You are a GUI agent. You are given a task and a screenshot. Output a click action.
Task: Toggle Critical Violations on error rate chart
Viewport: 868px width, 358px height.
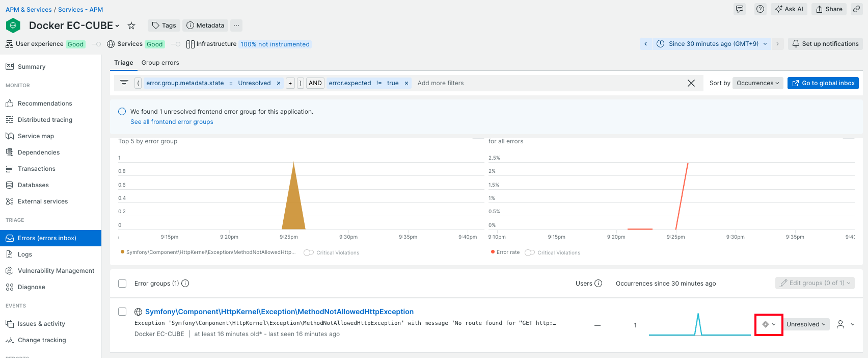click(530, 252)
